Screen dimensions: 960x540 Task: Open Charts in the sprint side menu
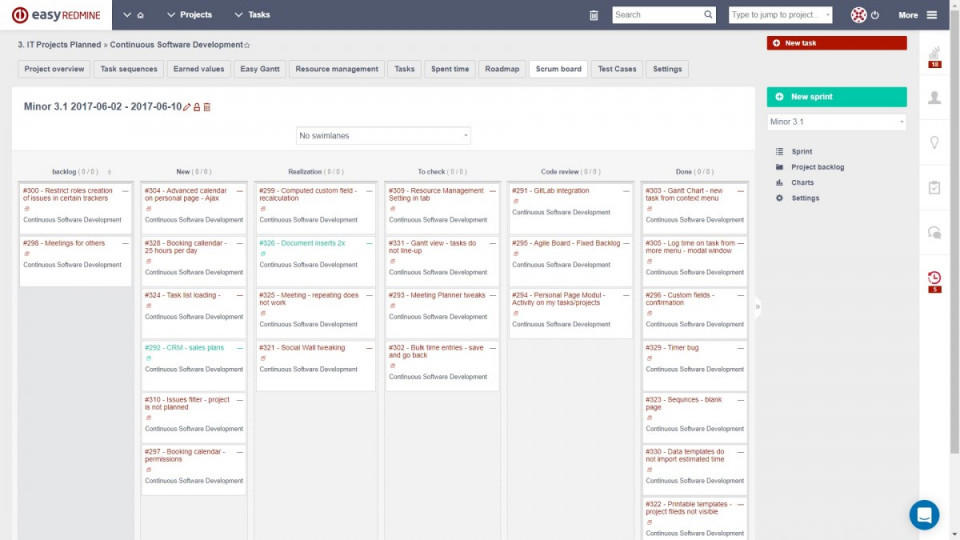pyautogui.click(x=802, y=182)
